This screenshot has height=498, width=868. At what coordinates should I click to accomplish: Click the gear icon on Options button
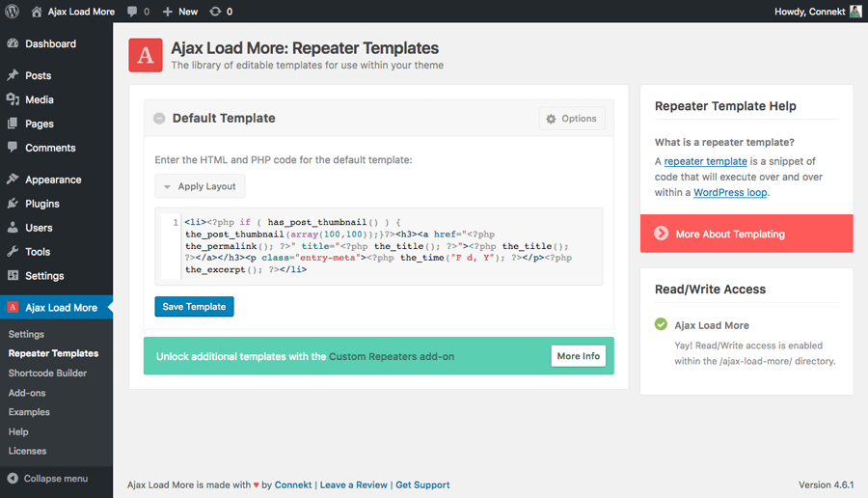tap(551, 119)
